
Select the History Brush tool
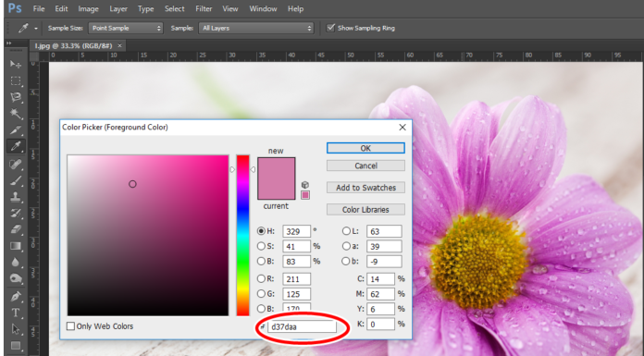(x=16, y=214)
